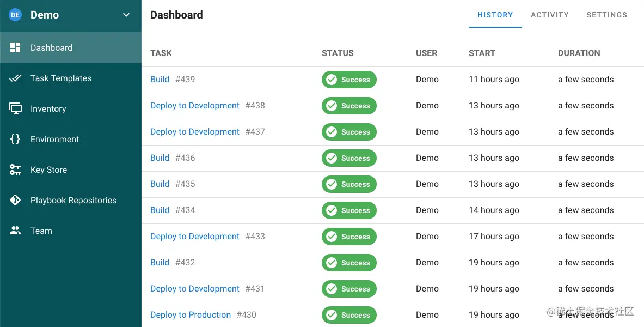
Task: Open Deploy to Production task link
Action: tap(191, 314)
